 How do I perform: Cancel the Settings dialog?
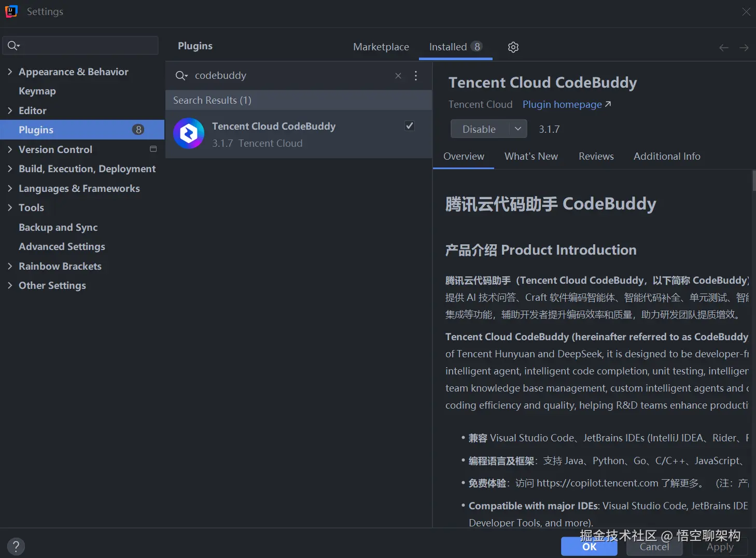(654, 547)
